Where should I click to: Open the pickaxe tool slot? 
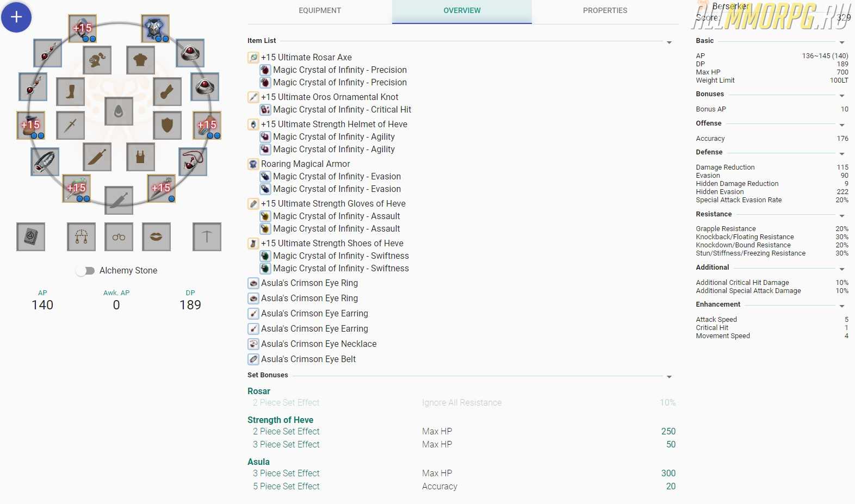[207, 237]
